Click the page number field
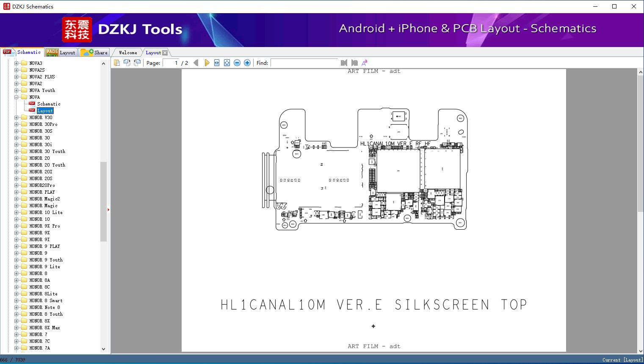 tap(171, 63)
